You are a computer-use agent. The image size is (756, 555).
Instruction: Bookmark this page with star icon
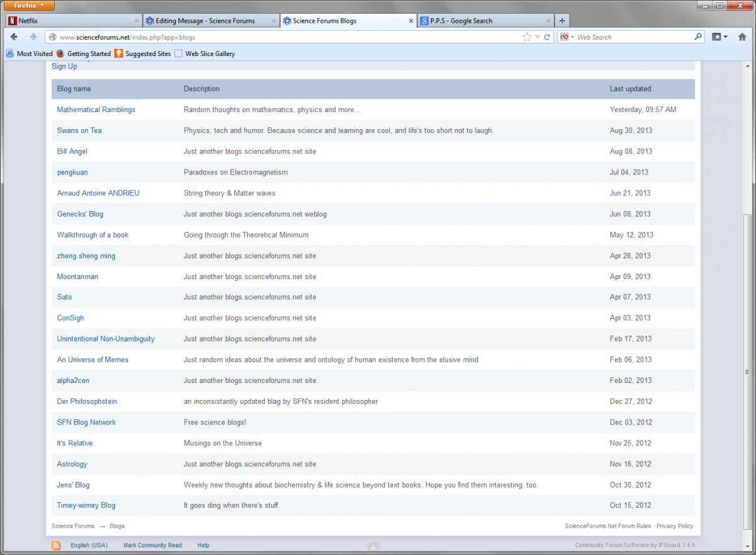pyautogui.click(x=527, y=37)
